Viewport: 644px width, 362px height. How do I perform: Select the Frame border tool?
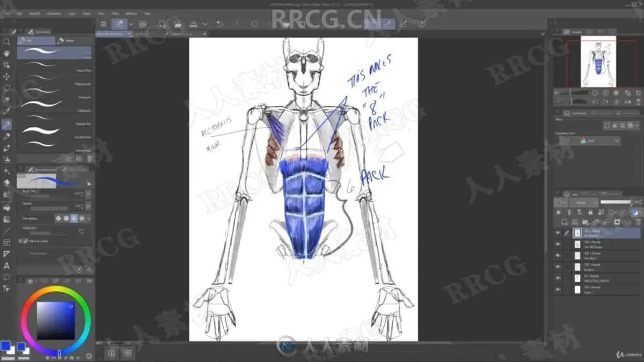tap(6, 242)
